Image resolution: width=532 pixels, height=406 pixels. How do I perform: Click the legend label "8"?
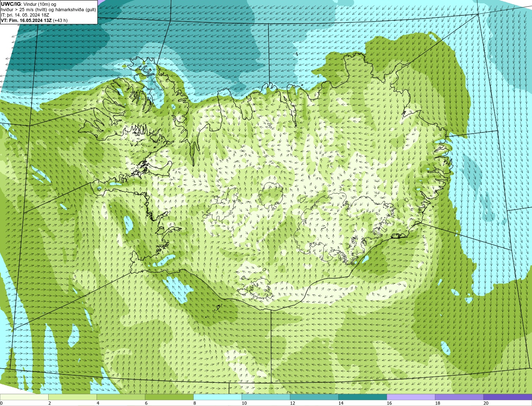195,403
